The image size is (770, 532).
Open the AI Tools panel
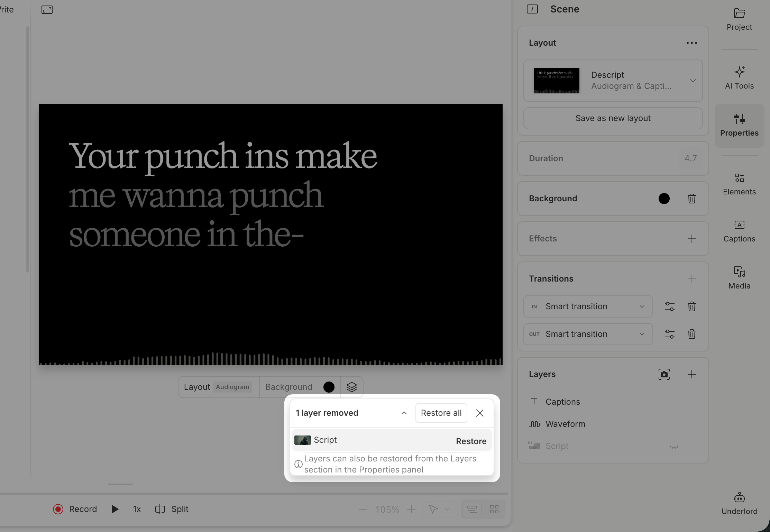pos(739,77)
